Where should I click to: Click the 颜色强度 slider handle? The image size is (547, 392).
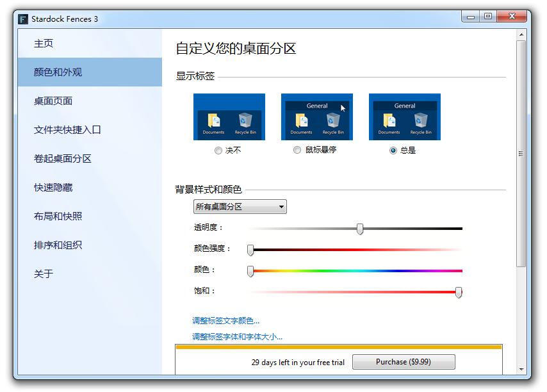tap(250, 250)
